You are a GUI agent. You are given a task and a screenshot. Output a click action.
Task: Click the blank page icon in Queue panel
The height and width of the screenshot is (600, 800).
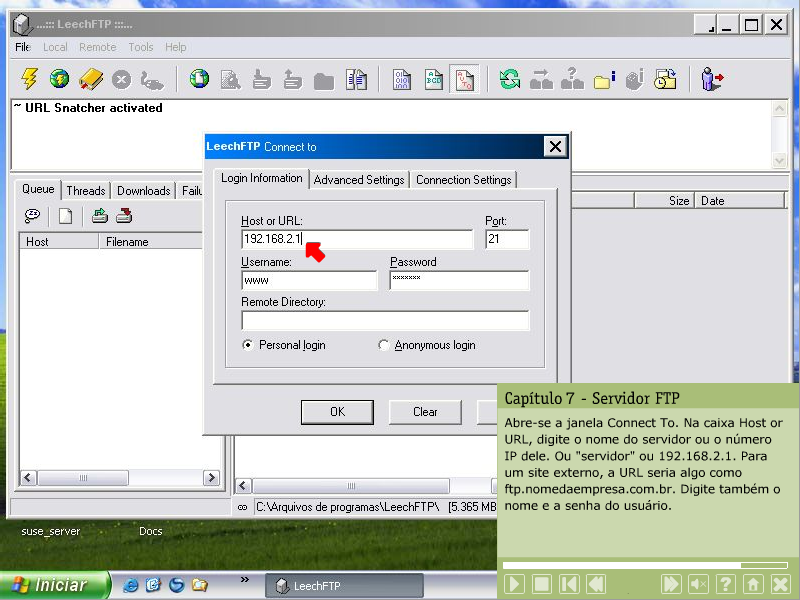[x=65, y=215]
